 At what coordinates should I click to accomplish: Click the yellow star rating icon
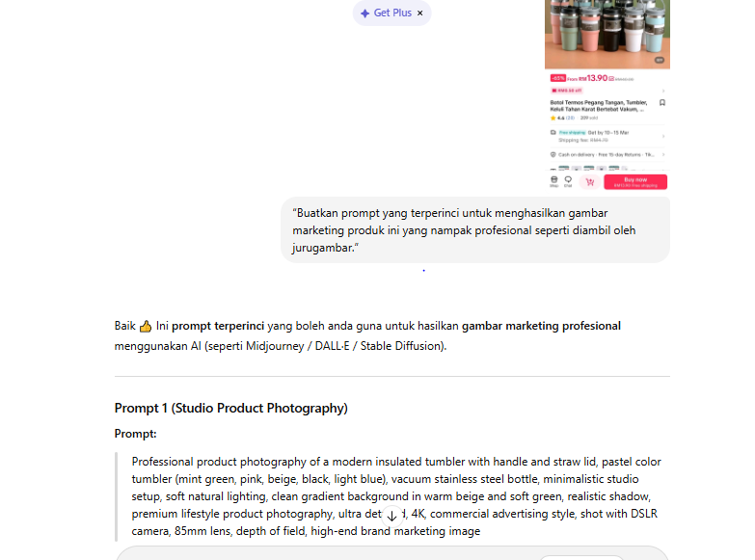click(x=553, y=118)
